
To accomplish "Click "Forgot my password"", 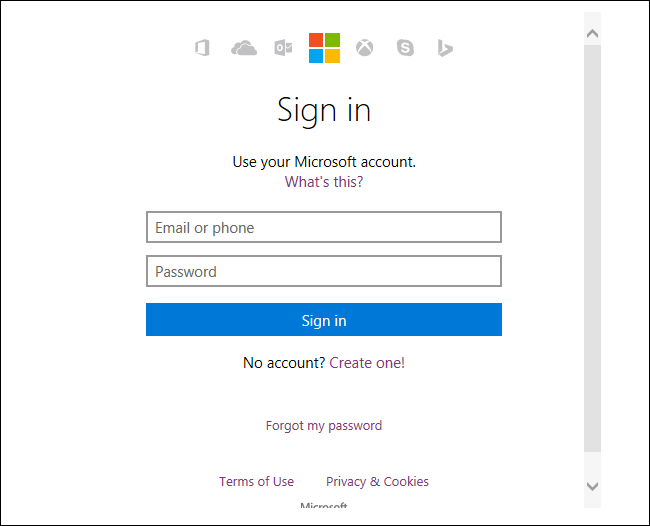I will click(324, 425).
